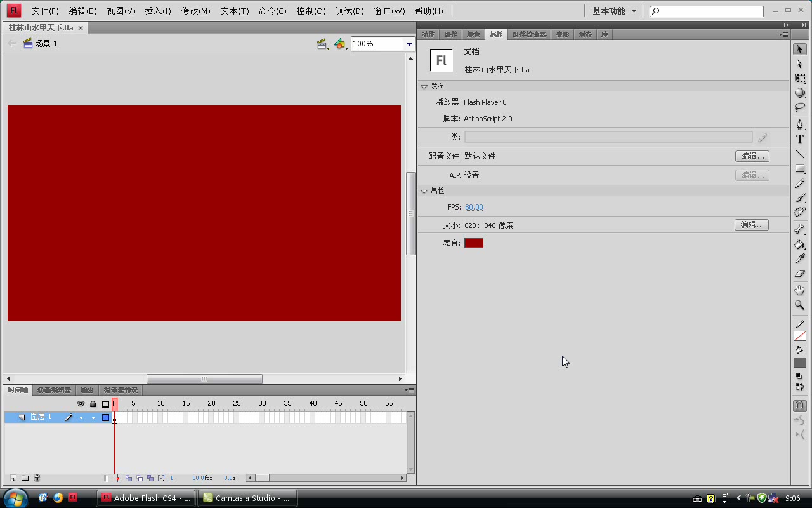Viewport: 812px width, 508px height.
Task: Click Camtasia Studio in the taskbar
Action: 247,498
